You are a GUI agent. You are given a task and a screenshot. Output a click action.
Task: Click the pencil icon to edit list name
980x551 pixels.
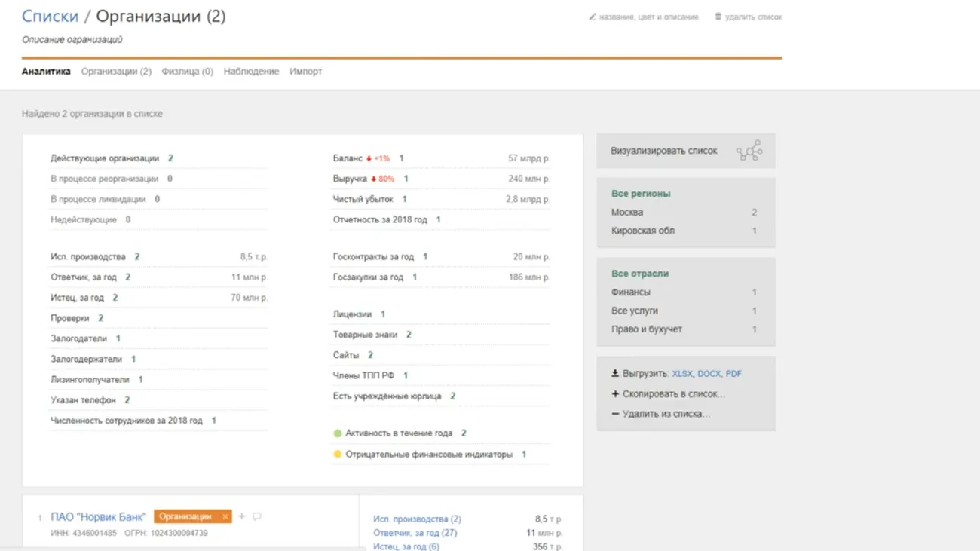593,17
